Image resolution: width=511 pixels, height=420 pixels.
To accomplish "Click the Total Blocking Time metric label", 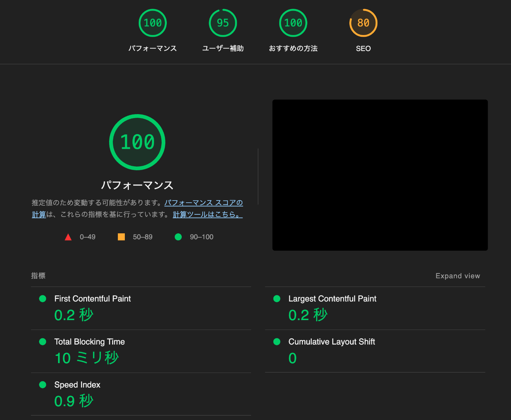I will click(89, 342).
